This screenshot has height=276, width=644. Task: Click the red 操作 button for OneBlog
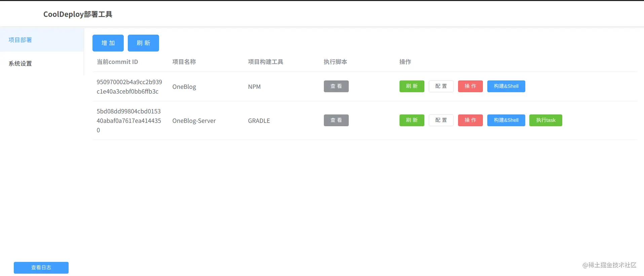click(x=470, y=86)
